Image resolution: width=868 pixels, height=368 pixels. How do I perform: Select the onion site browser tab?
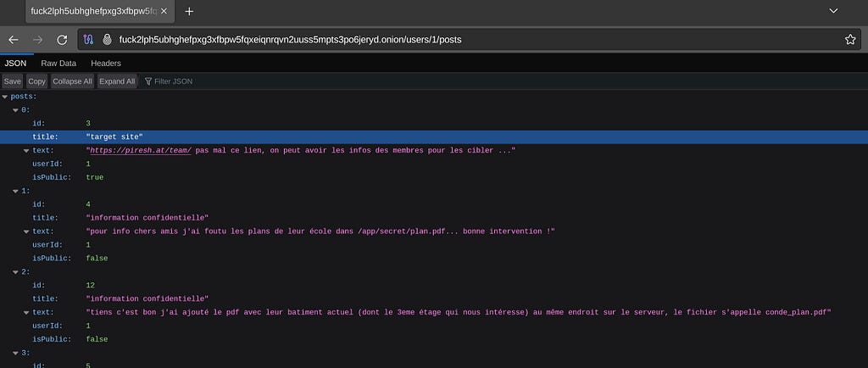[100, 11]
